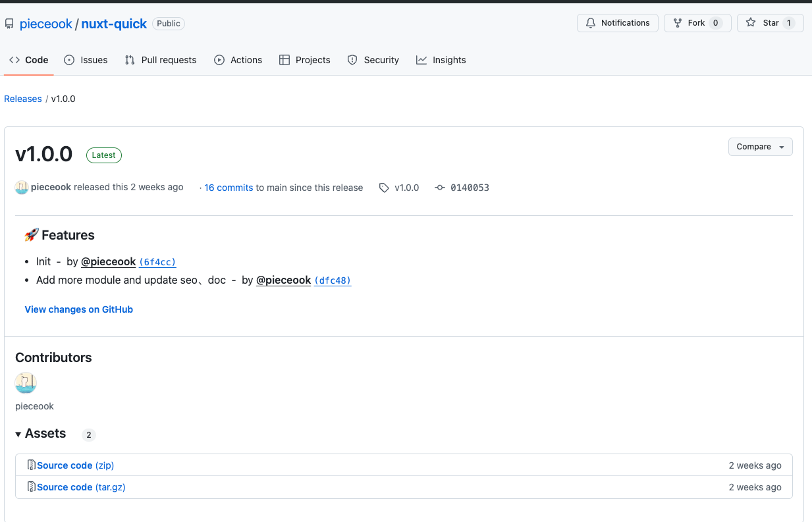The image size is (812, 522).
Task: Open commit 6f4cc link
Action: click(x=157, y=262)
